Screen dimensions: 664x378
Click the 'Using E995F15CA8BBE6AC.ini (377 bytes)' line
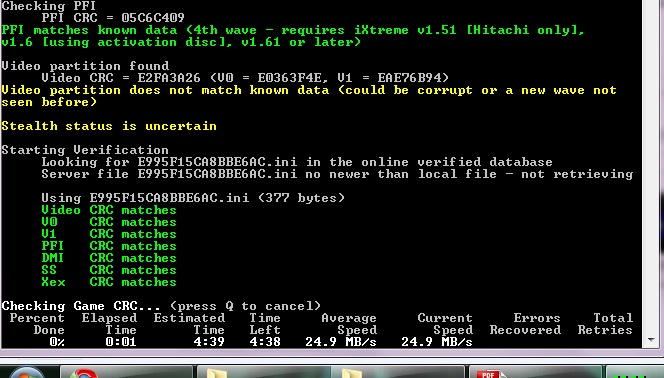coord(193,198)
